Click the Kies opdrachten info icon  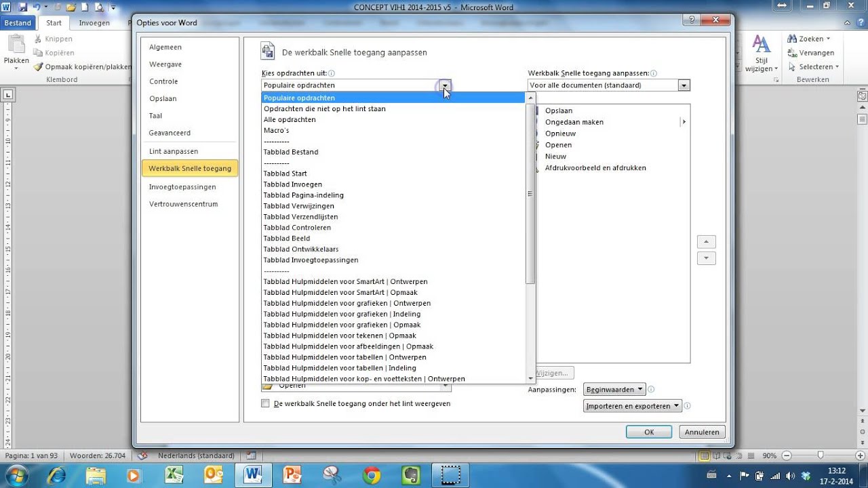coord(332,73)
